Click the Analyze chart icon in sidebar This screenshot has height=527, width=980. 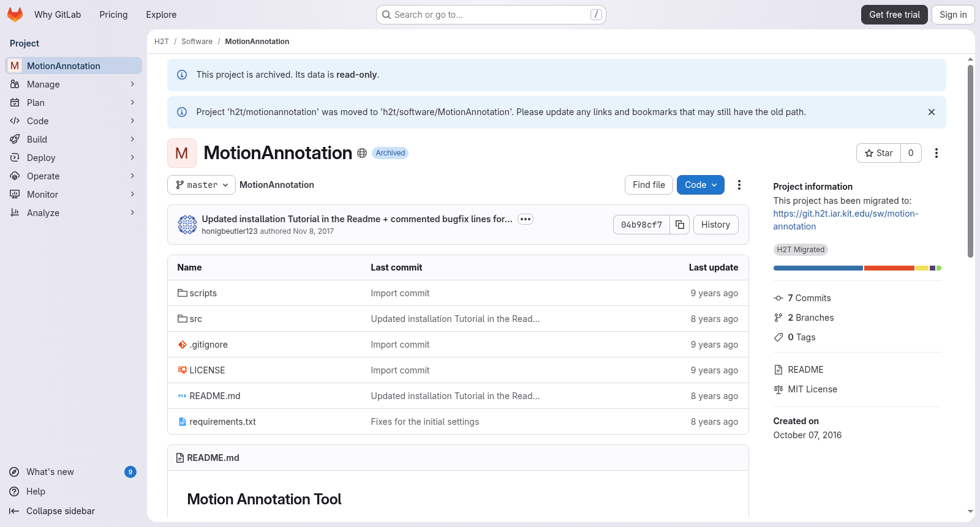coord(15,213)
